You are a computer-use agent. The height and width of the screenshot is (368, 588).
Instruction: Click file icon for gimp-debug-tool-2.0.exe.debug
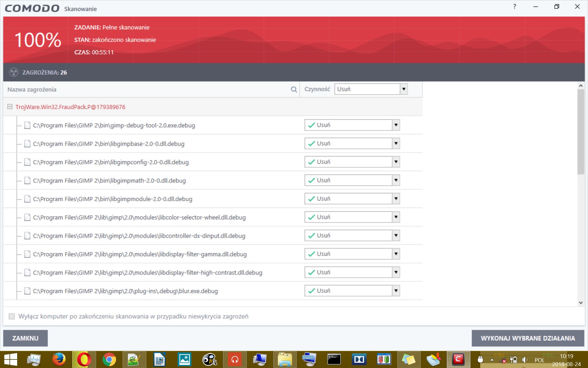(x=27, y=125)
